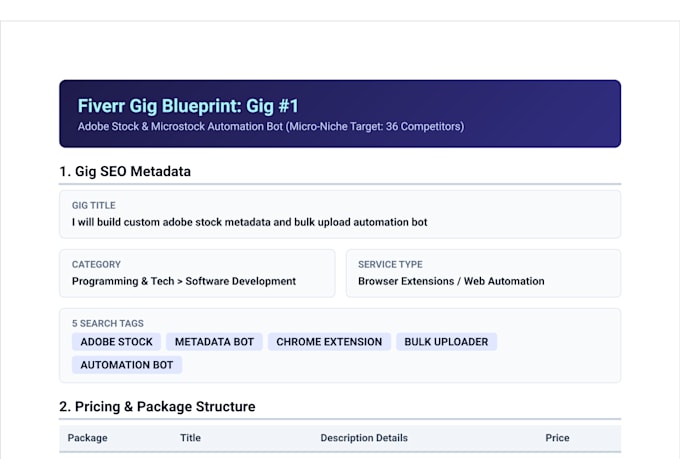Click the gig title text 'I will build custom adobe stock...'
Screen dimensions: 680x459
tap(249, 222)
